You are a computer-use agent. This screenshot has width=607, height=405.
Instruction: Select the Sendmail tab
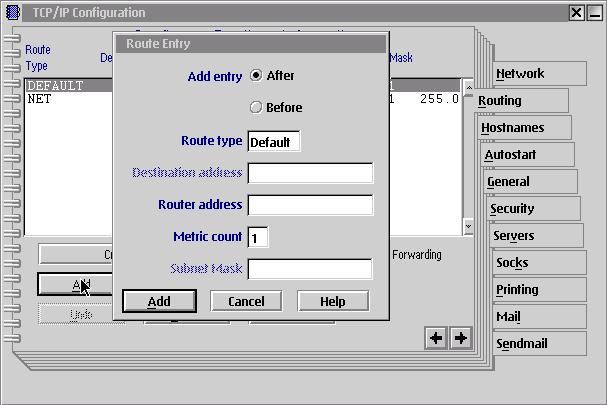[522, 344]
